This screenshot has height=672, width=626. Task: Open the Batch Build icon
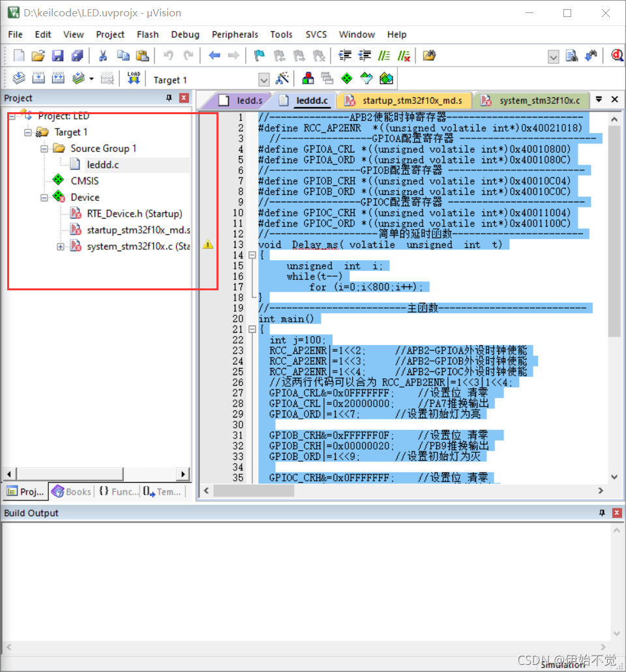(78, 78)
